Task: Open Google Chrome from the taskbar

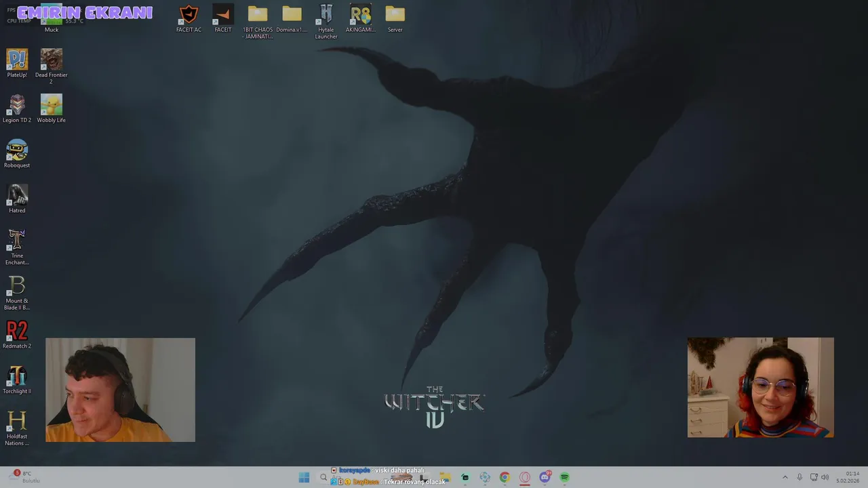Action: (505, 478)
